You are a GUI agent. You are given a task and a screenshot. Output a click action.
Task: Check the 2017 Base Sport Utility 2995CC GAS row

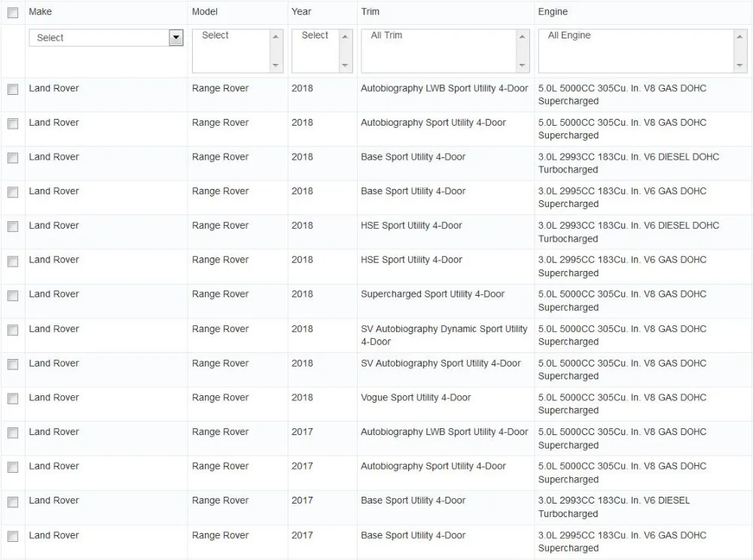[13, 536]
